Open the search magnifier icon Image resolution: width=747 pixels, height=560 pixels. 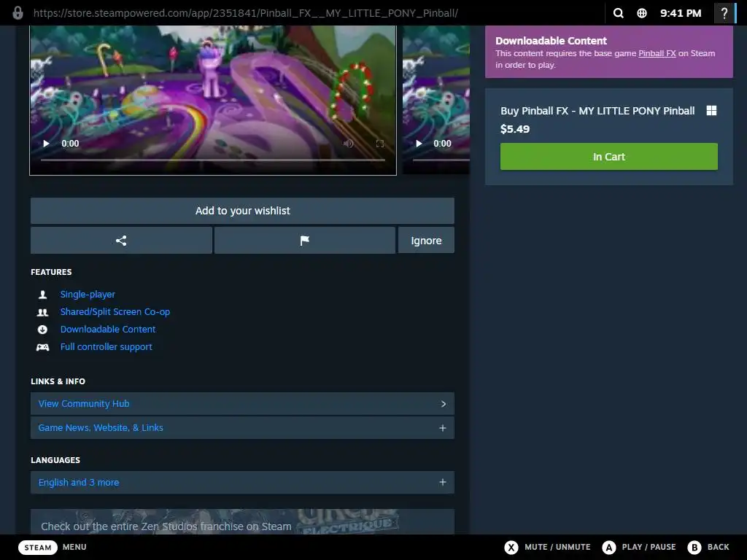(619, 13)
